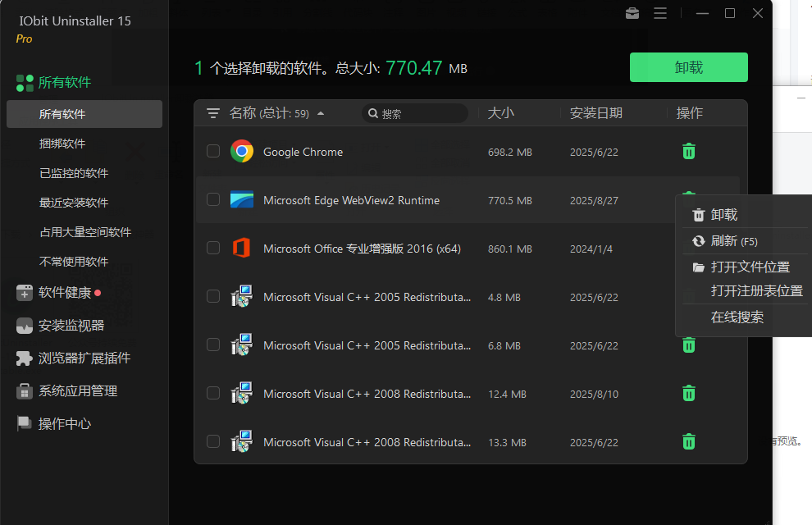The height and width of the screenshot is (525, 812).
Task: Open 系统应用管理 in the sidebar
Action: (x=66, y=391)
